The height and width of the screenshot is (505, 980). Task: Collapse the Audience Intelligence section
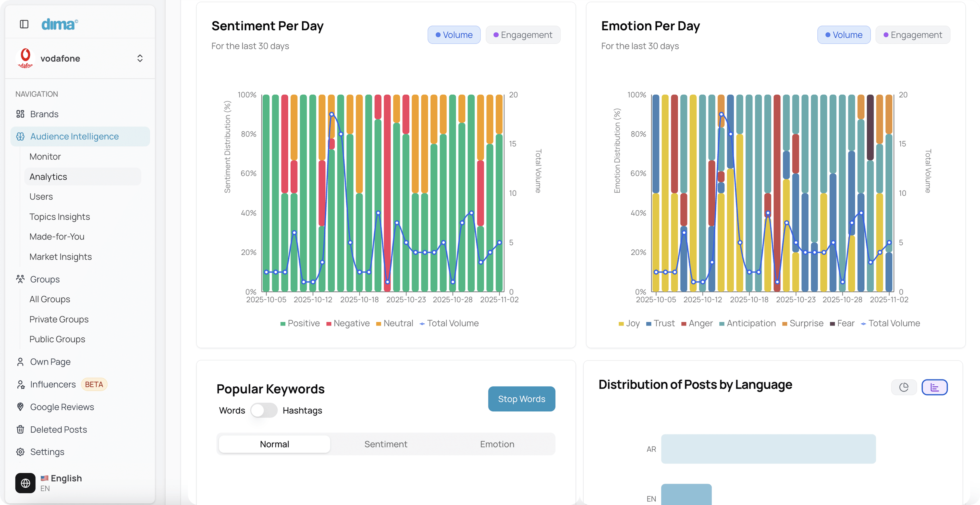75,136
